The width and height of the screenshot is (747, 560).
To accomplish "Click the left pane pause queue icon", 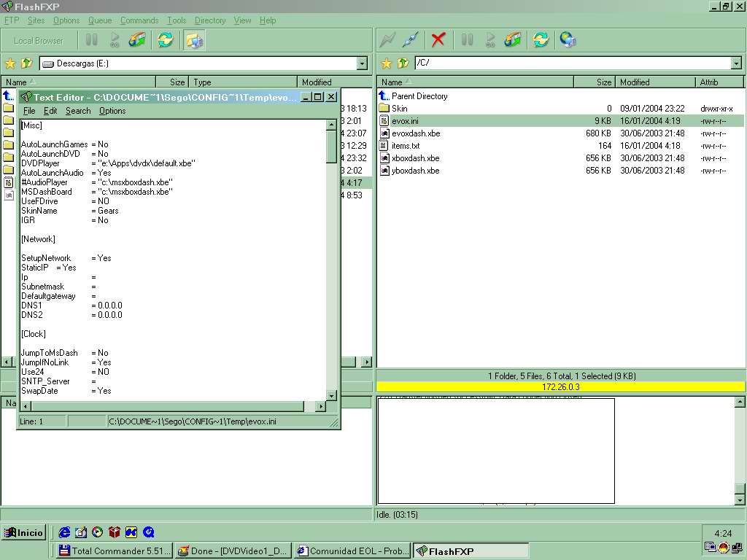I will coord(91,39).
